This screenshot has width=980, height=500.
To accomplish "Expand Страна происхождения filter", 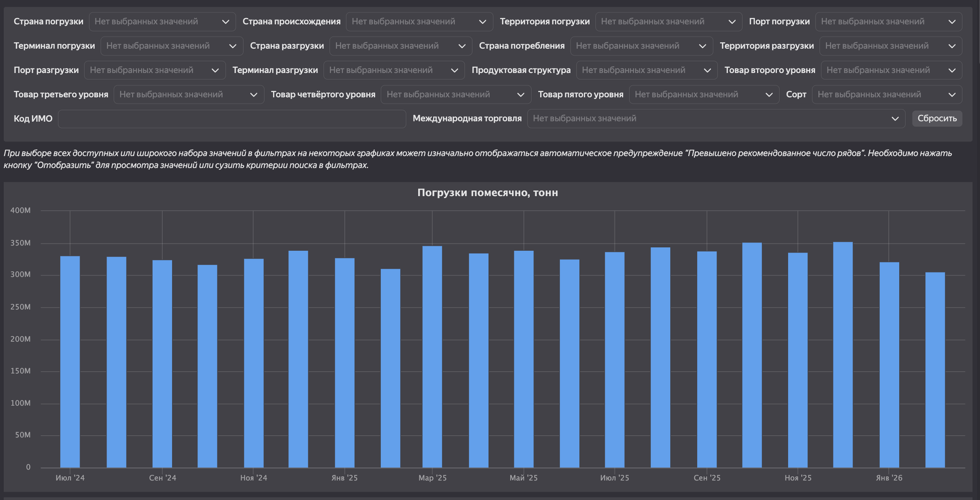I will click(x=419, y=22).
